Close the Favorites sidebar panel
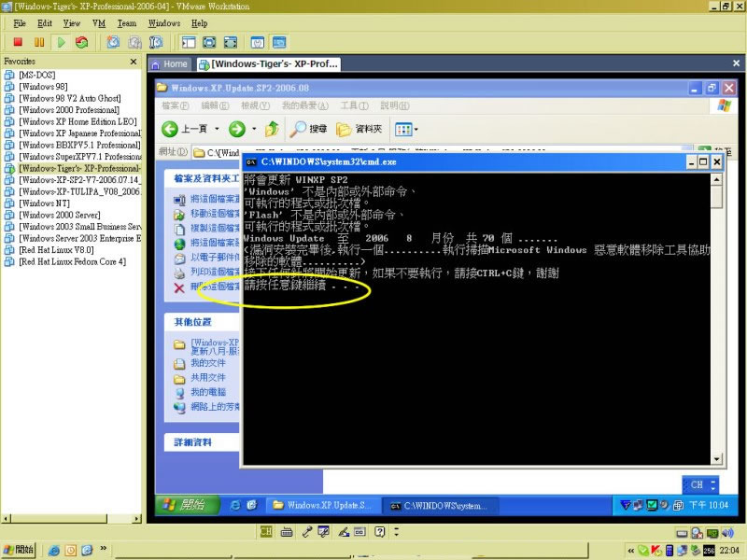The height and width of the screenshot is (560, 747). coord(134,62)
